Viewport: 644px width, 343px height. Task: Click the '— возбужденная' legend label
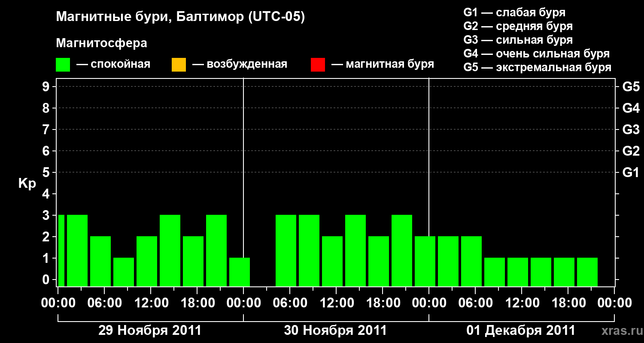coord(240,65)
